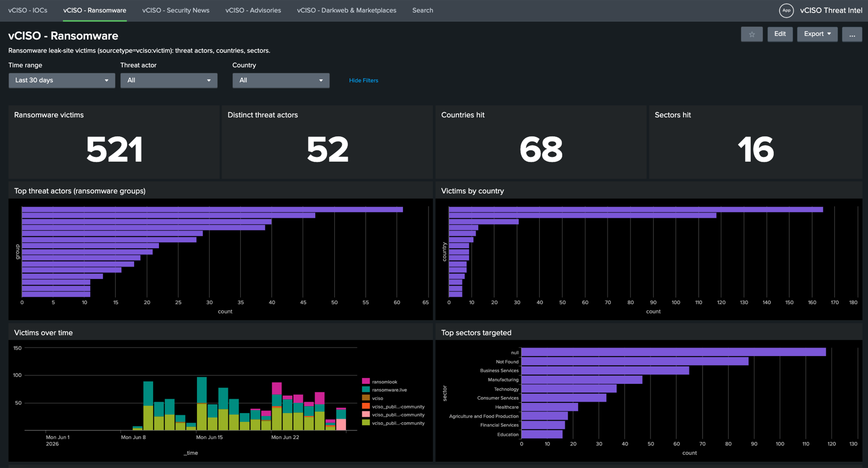
Task: Click the 68 countries hit value
Action: [x=541, y=149]
